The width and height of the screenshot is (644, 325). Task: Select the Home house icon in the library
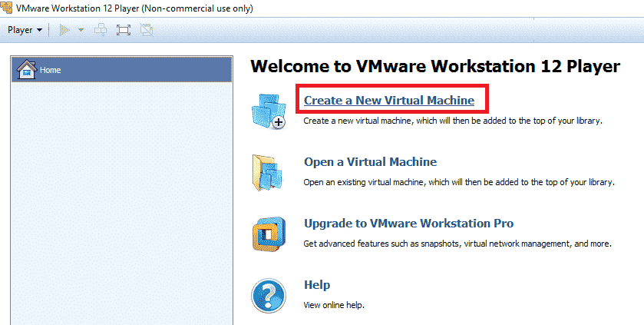pyautogui.click(x=27, y=69)
